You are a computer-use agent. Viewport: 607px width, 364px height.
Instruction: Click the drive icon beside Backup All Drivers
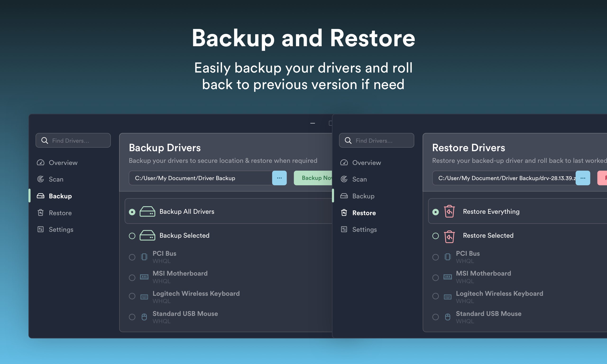pyautogui.click(x=147, y=211)
